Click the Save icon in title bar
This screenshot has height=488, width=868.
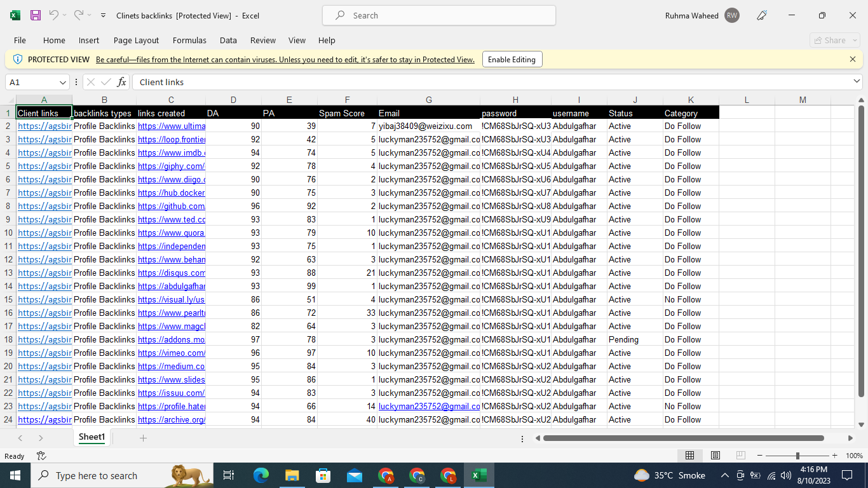36,15
